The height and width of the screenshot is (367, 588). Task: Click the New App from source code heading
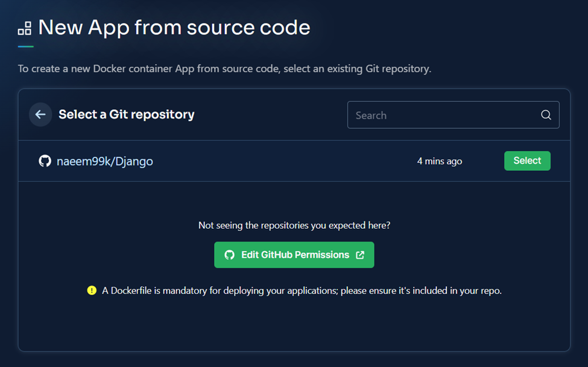coord(174,27)
